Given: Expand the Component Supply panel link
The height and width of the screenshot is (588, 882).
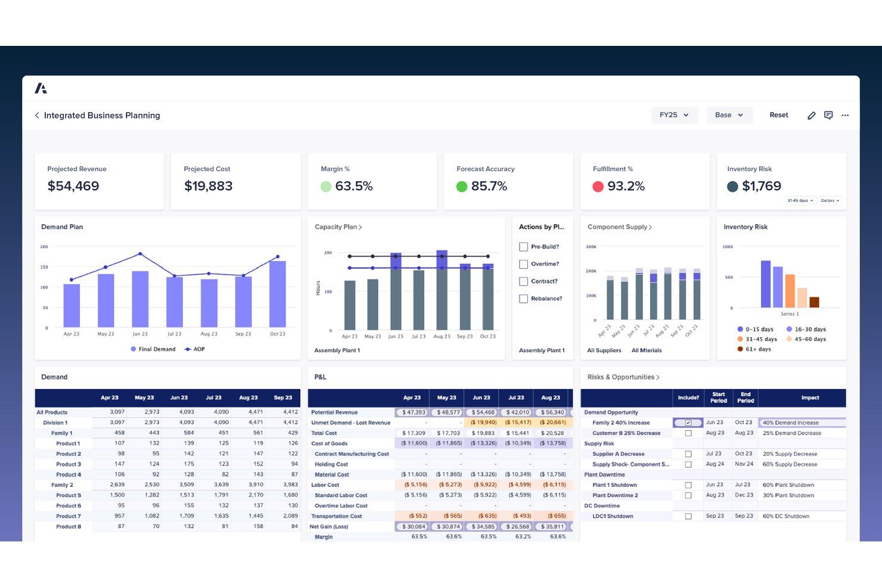Looking at the screenshot, I should [x=620, y=227].
